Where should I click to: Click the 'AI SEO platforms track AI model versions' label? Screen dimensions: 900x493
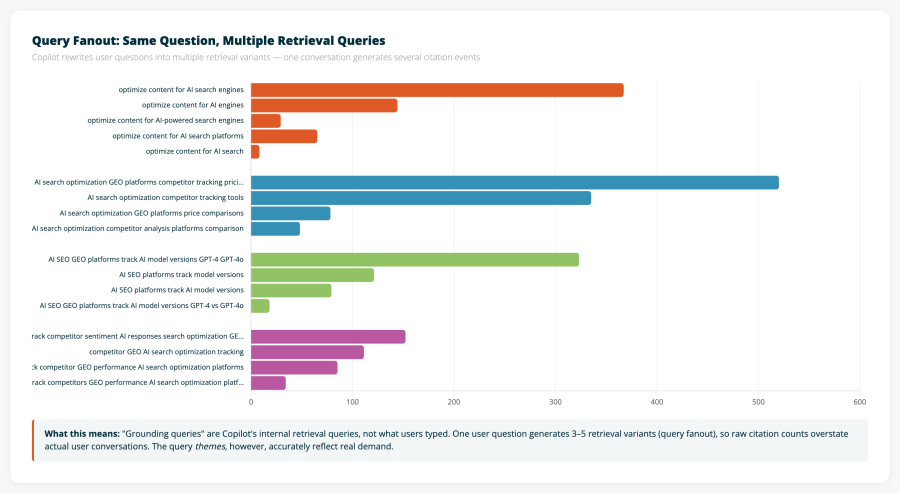click(x=177, y=290)
